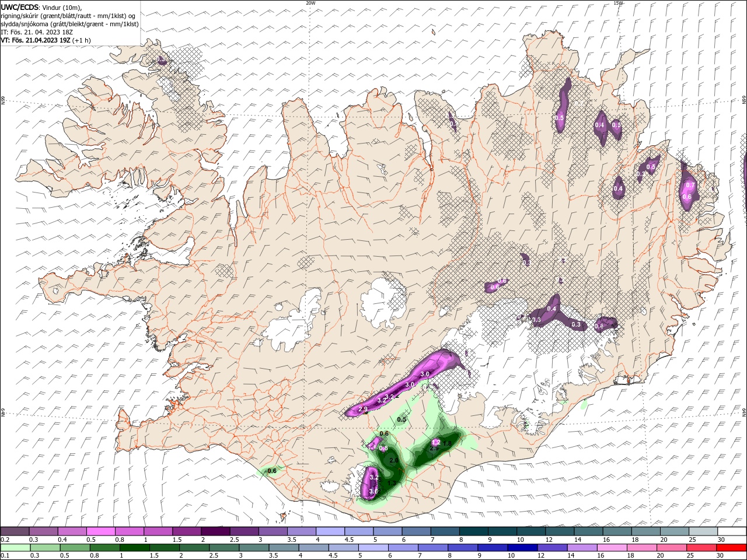
Task: Click the '0.7' value on the east coast
Action: [690, 185]
